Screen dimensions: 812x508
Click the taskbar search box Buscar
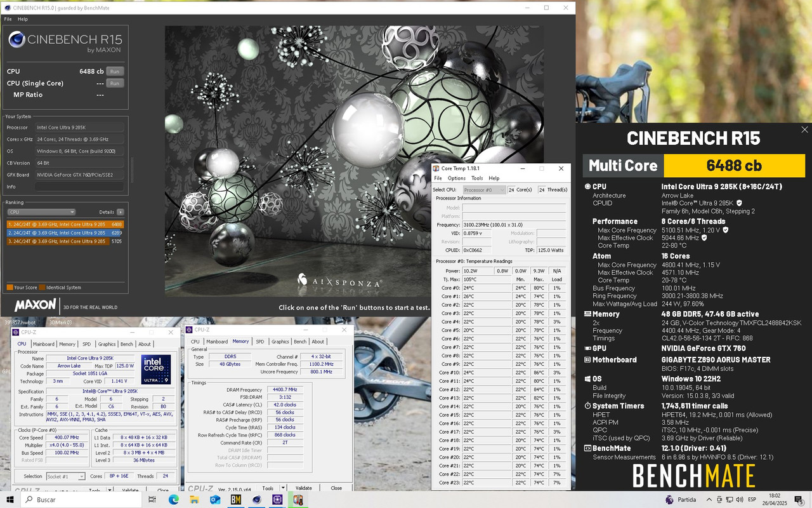[81, 500]
